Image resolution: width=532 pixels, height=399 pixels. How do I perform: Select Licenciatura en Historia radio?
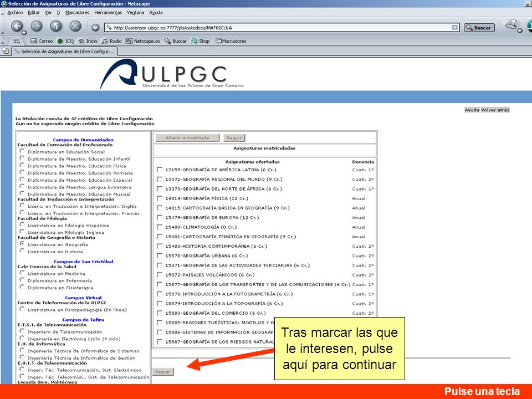click(x=22, y=250)
